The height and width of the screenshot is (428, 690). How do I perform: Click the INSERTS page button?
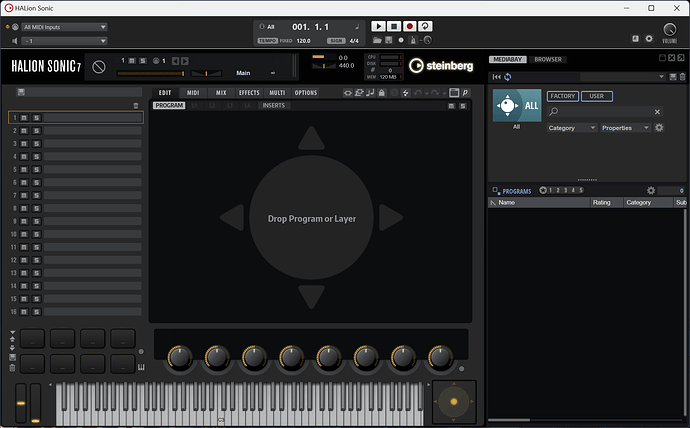coord(274,106)
